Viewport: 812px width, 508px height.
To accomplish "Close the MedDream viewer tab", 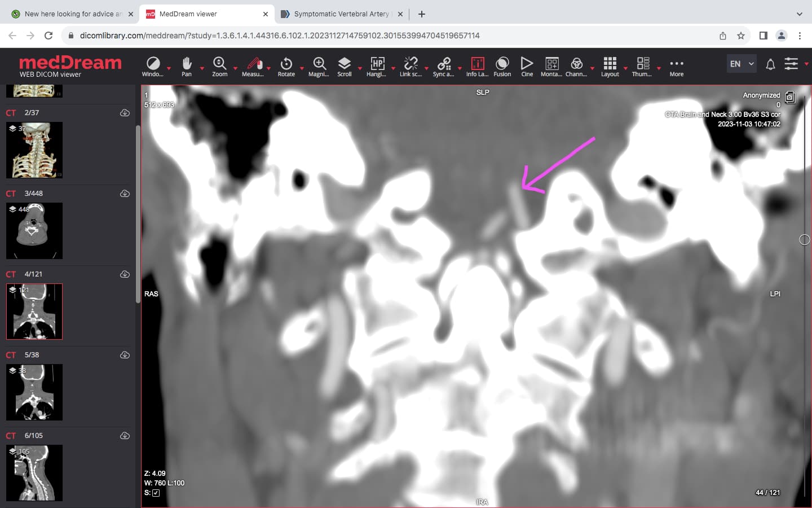I will pos(266,14).
